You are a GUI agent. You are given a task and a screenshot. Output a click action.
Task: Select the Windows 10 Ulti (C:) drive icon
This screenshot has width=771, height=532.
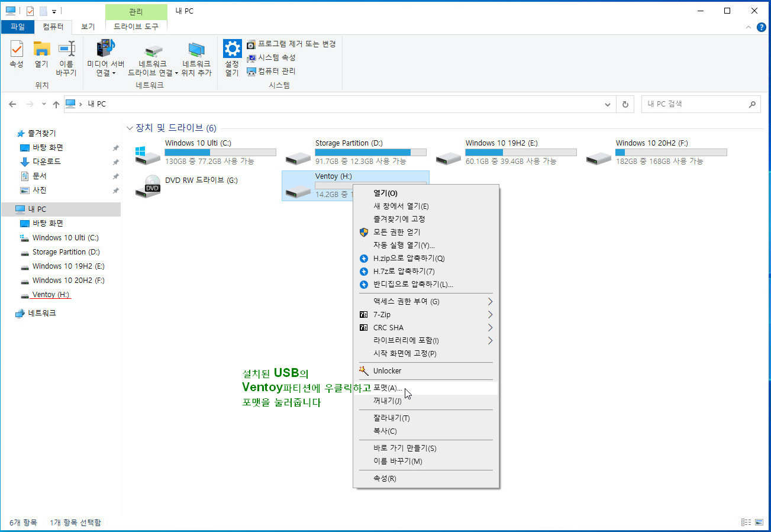[147, 156]
